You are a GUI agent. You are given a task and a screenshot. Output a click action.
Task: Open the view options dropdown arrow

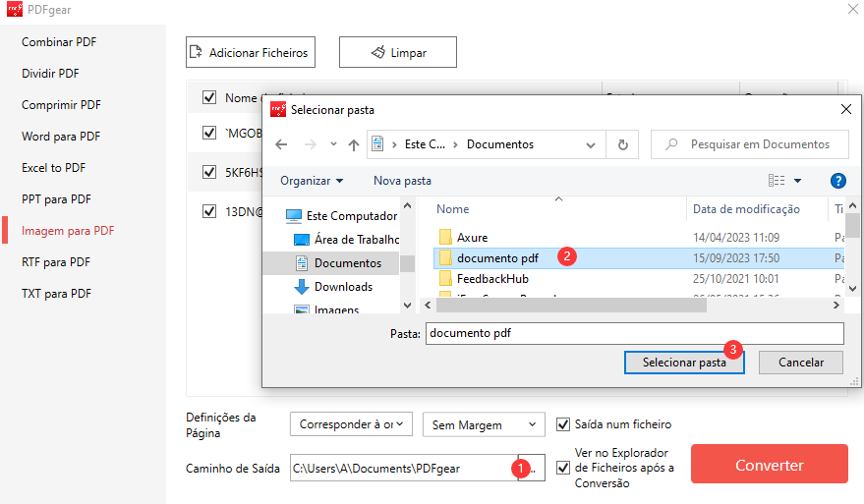click(797, 181)
